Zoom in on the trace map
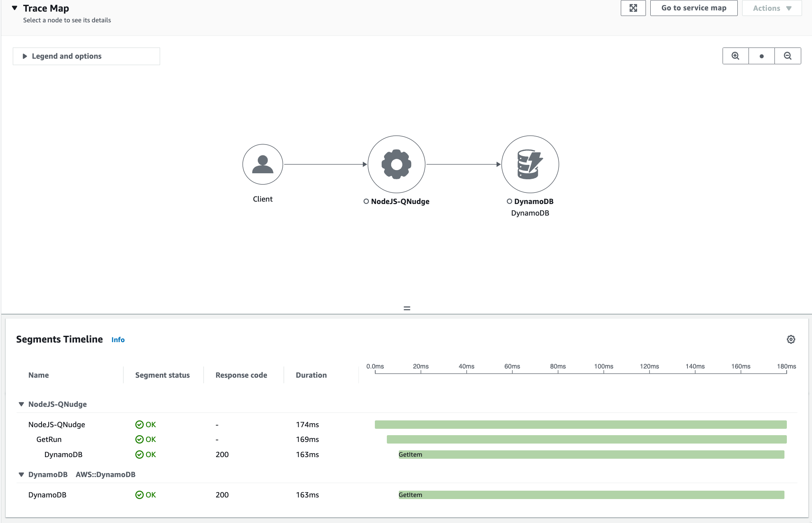812x523 pixels. click(x=735, y=56)
